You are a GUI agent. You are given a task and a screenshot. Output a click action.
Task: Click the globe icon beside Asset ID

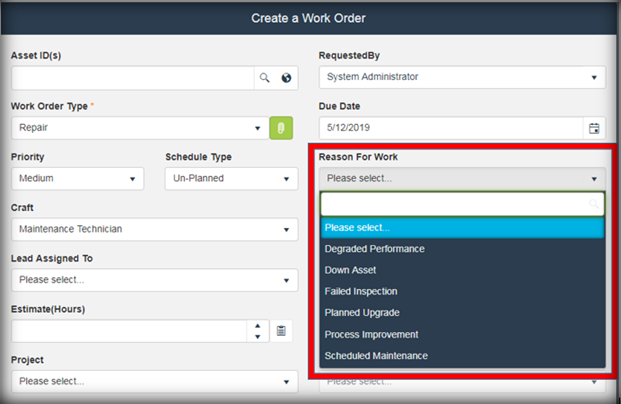[286, 77]
